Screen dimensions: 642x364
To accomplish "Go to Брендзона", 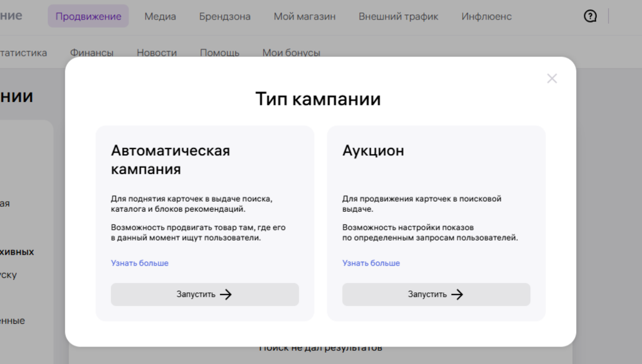I will coord(224,16).
